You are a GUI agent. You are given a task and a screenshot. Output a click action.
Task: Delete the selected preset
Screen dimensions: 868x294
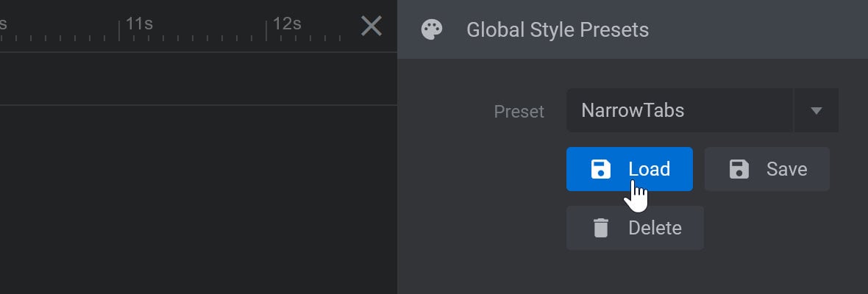coord(635,228)
